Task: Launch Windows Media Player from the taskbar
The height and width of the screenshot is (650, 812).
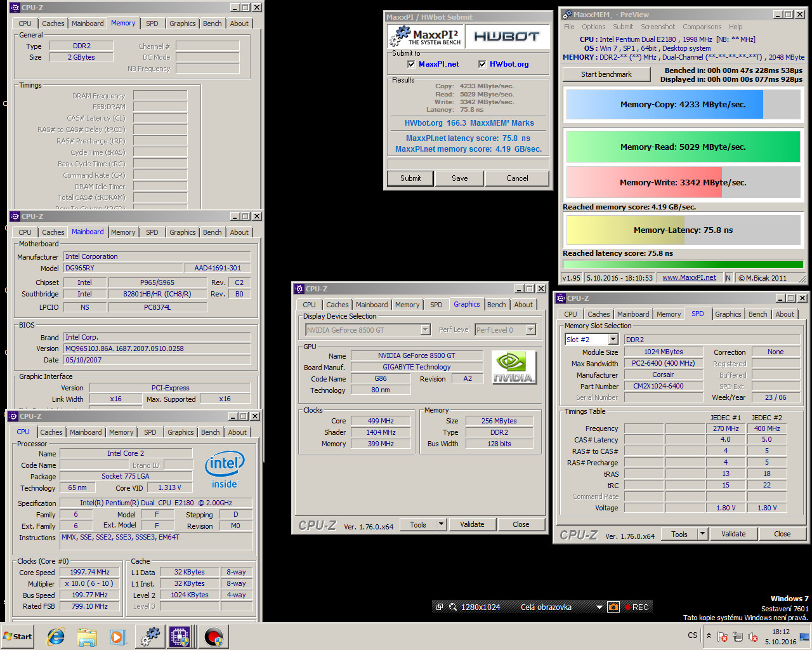Action: tap(117, 637)
